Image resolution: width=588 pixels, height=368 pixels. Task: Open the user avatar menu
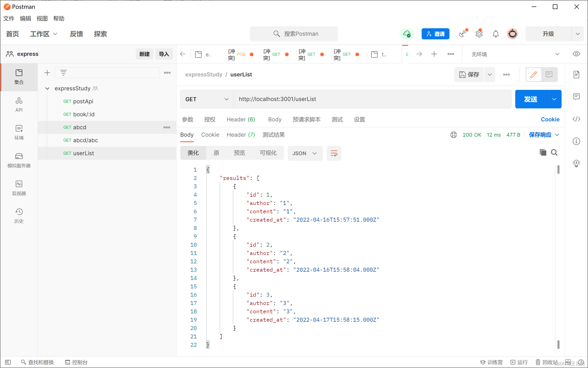512,34
